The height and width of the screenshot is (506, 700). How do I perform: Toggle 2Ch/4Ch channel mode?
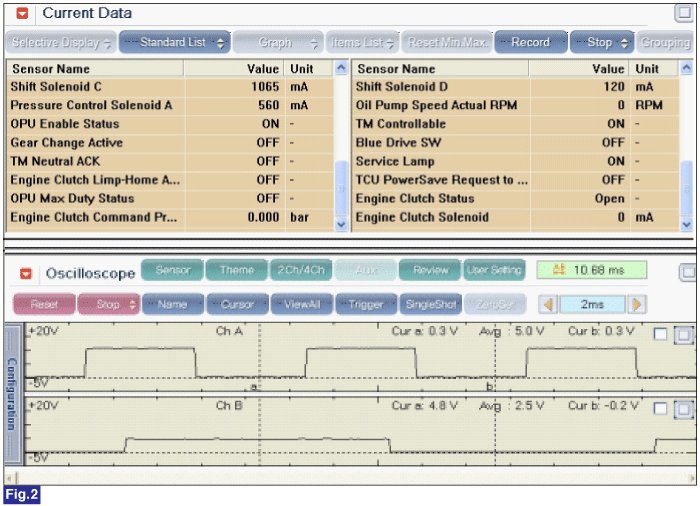point(299,270)
